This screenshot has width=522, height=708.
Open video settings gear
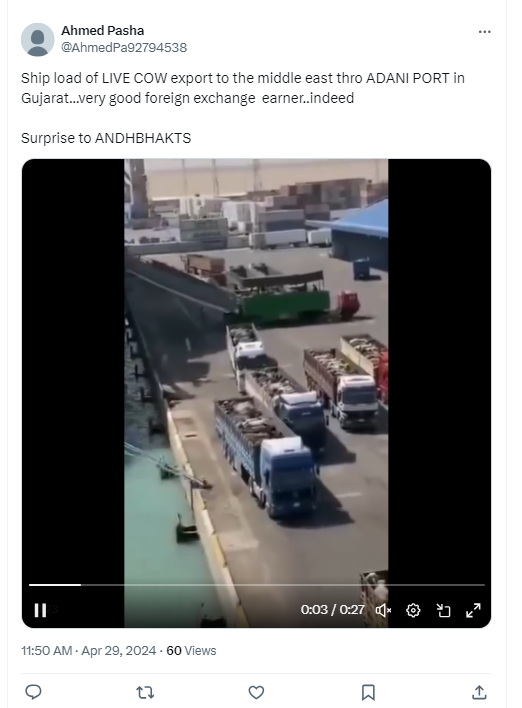click(x=413, y=610)
